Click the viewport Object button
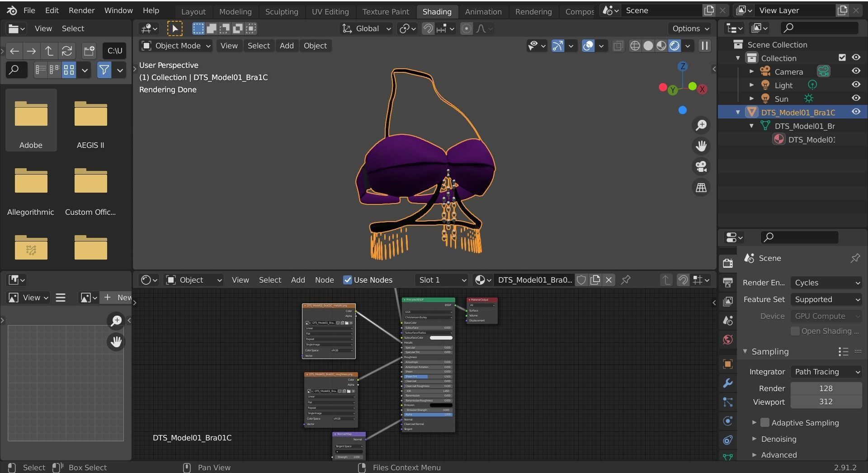 coord(315,46)
